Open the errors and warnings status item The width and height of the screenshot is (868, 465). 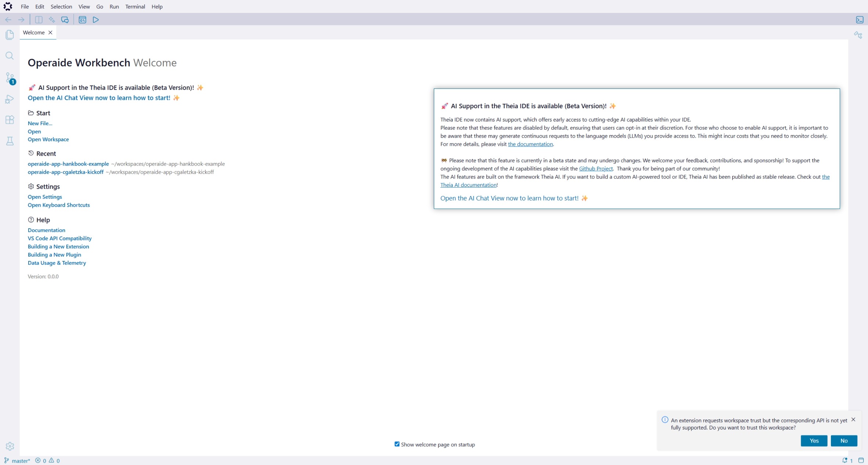pos(47,461)
